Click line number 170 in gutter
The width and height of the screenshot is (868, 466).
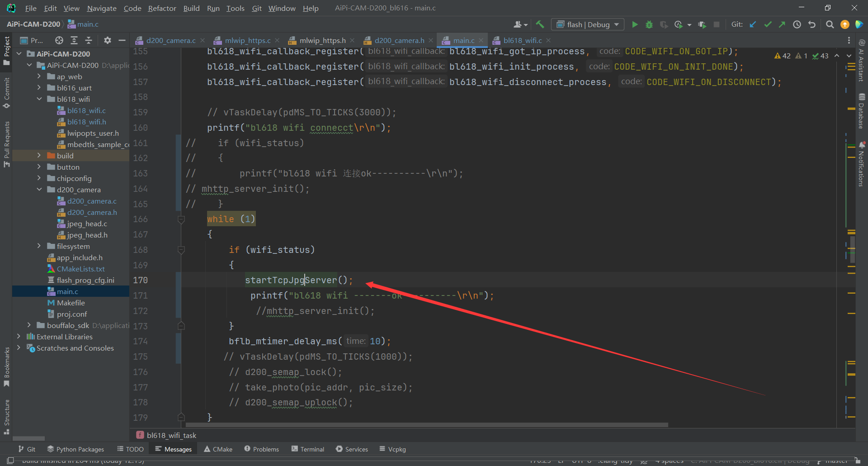[x=140, y=280]
